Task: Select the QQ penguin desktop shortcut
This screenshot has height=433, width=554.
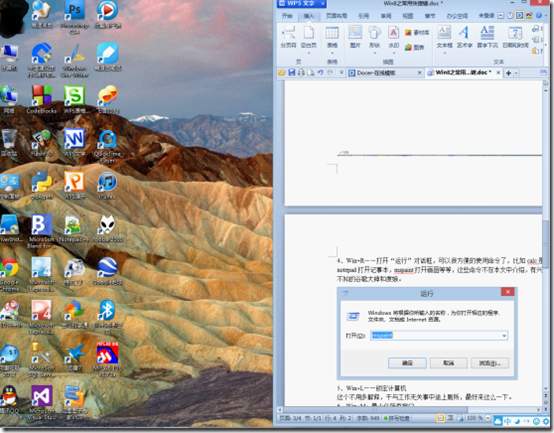Action: 10,399
